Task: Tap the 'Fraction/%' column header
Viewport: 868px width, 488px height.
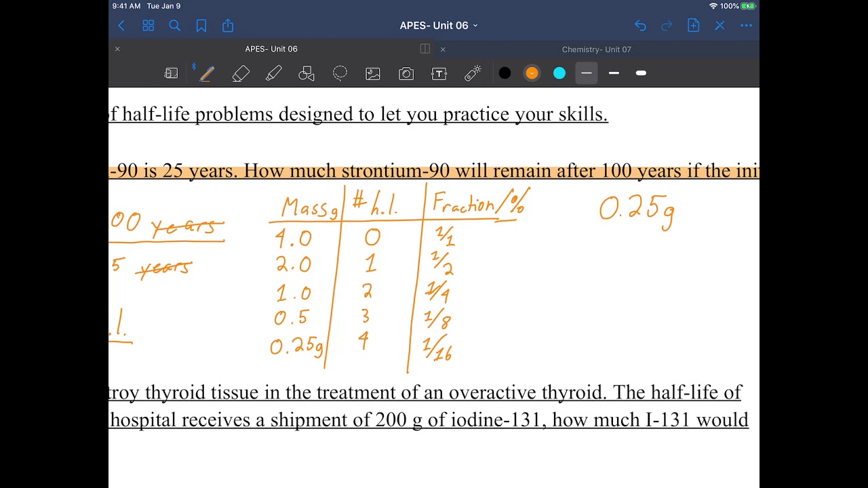Action: [x=479, y=203]
